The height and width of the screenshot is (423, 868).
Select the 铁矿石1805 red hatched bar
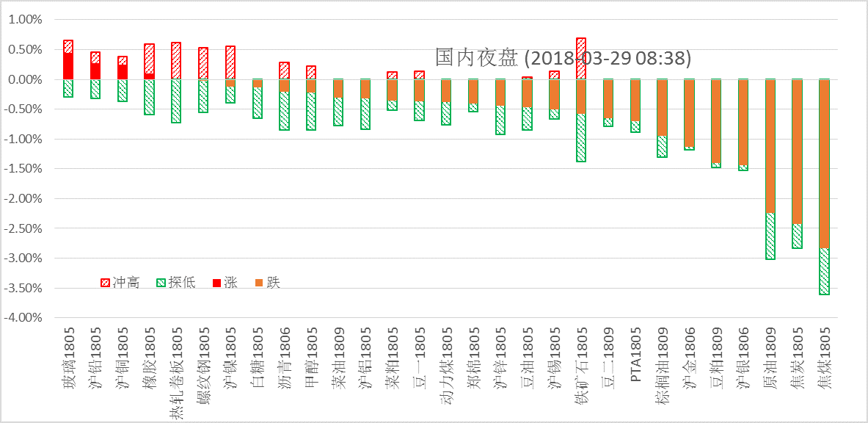(581, 59)
